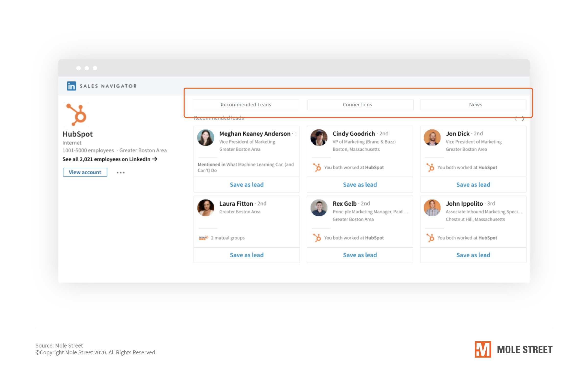Viewport: 588px width, 372px height.
Task: Go to previous recommended leads page arrow
Action: coord(516,119)
